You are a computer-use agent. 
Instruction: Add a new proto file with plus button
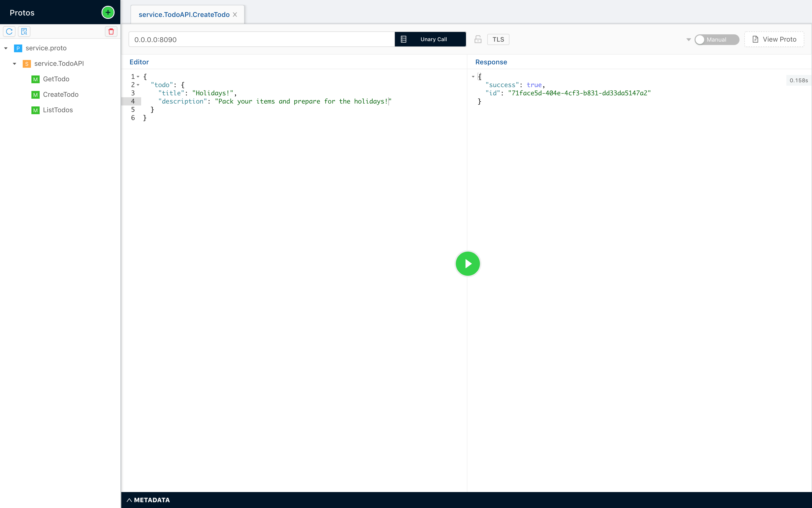108,12
